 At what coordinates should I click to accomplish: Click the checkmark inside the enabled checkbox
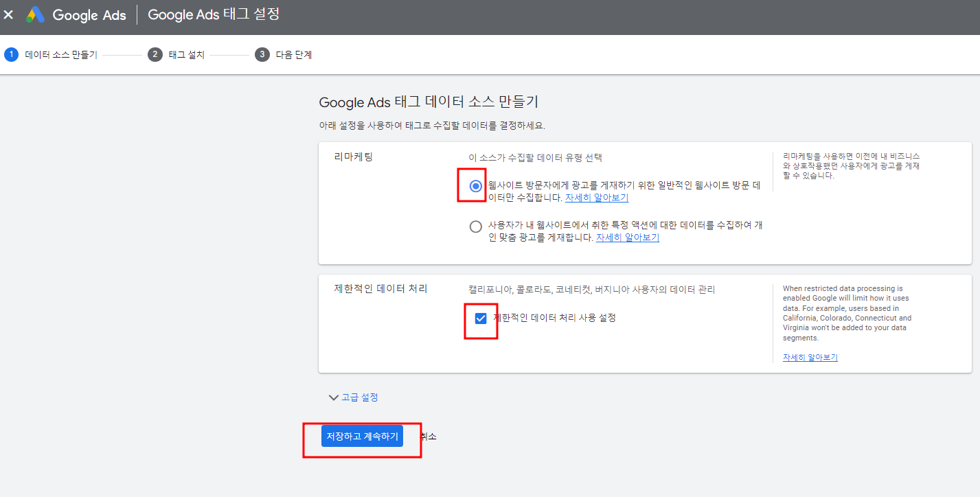pos(481,317)
